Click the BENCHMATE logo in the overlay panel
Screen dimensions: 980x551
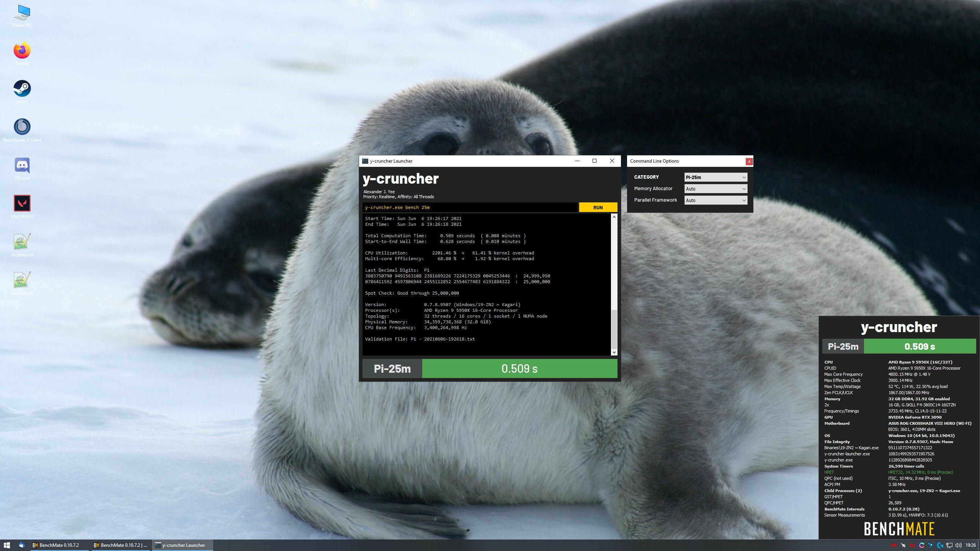pos(899,529)
